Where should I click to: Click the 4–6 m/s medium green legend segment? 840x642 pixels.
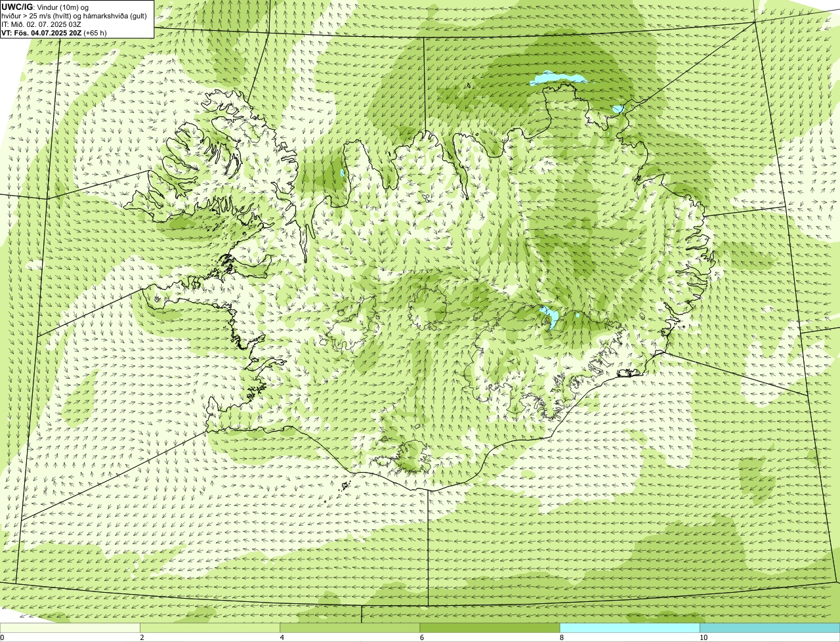tap(350, 628)
